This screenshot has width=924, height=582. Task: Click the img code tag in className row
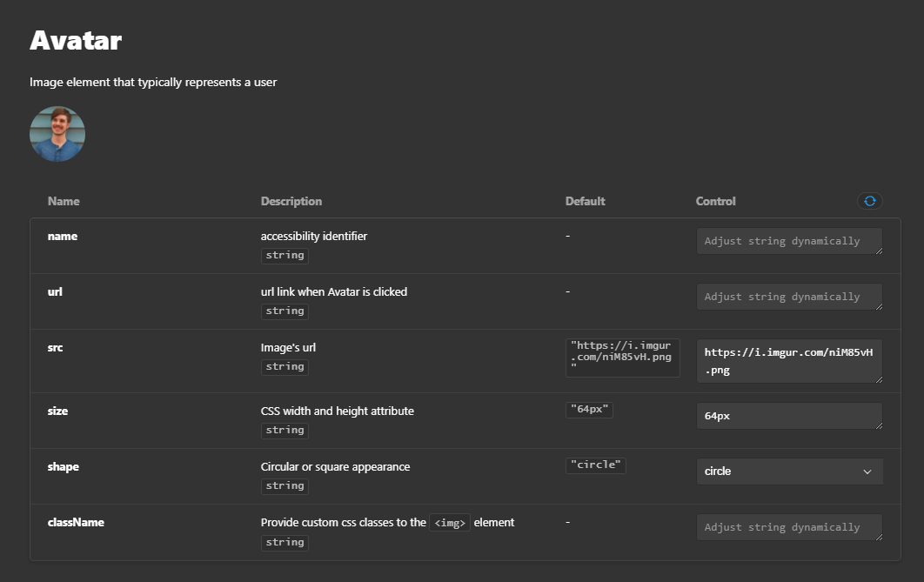click(450, 522)
